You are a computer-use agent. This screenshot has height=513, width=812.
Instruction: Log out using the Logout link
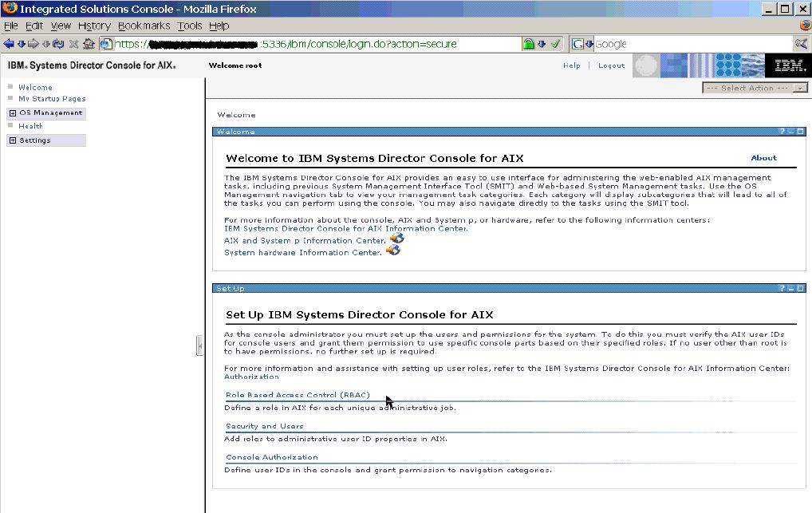coord(612,65)
